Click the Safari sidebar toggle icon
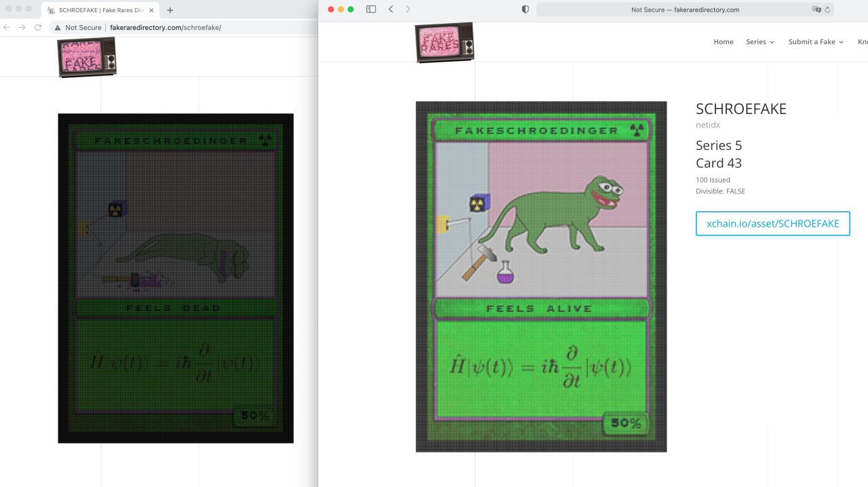The image size is (868, 487). click(x=371, y=9)
